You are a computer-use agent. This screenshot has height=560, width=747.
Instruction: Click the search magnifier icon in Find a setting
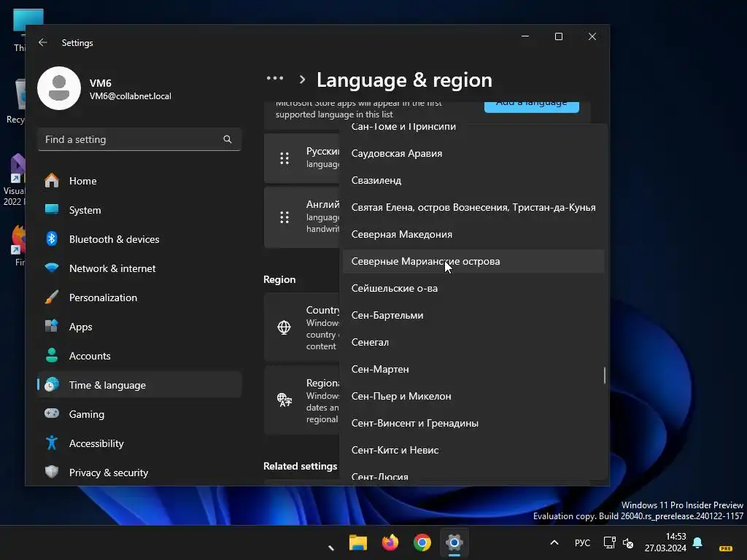pyautogui.click(x=228, y=139)
